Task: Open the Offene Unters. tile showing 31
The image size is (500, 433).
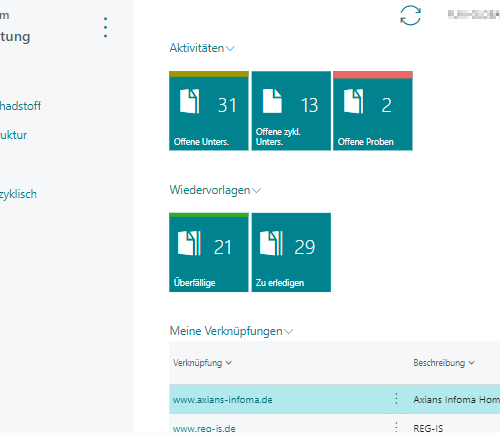Action: [209, 111]
